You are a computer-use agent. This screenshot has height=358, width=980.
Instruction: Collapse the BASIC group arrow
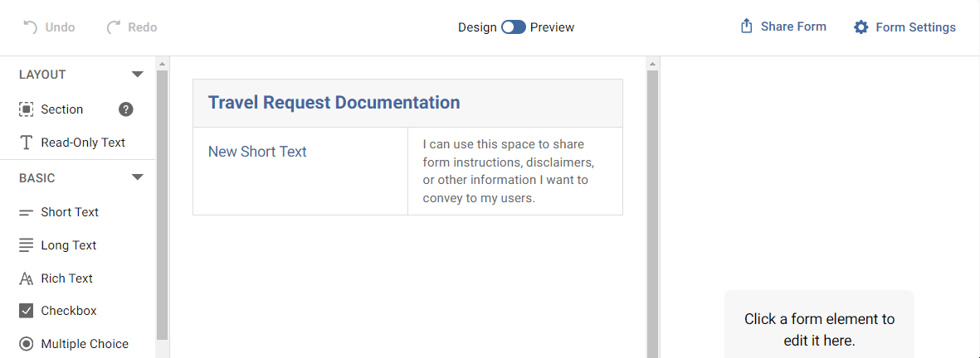pos(138,177)
